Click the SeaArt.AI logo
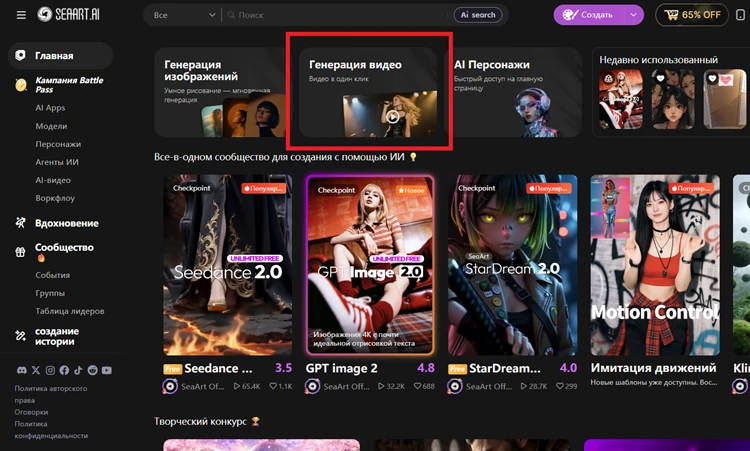 click(68, 14)
